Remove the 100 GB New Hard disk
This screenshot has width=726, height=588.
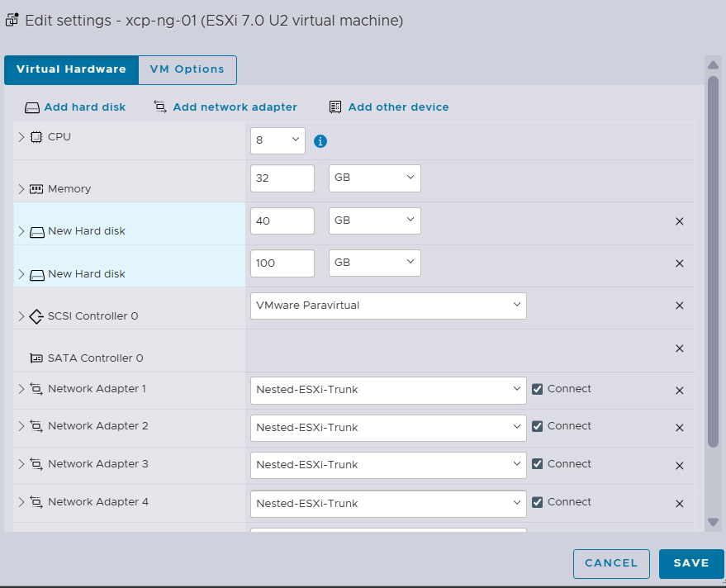[680, 263]
